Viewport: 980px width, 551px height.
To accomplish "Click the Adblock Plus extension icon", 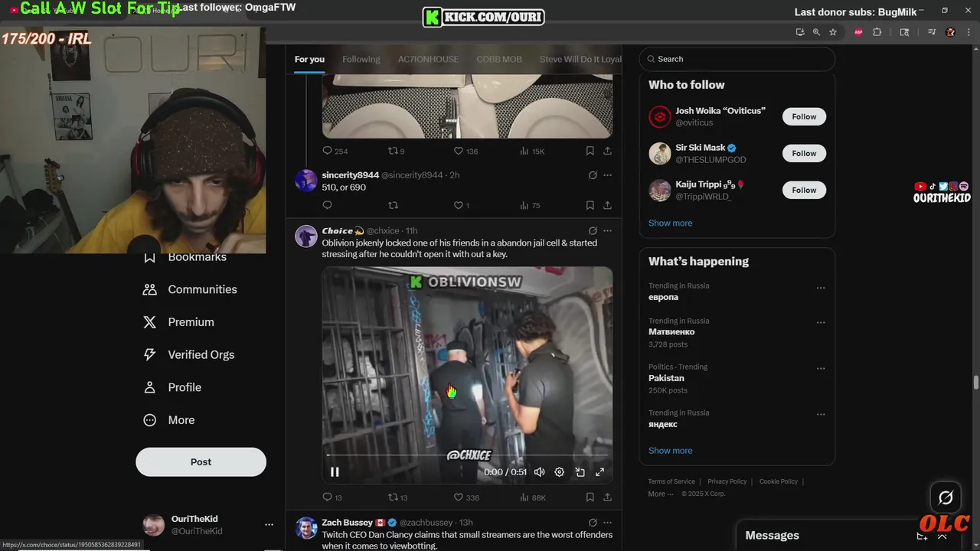I will [x=858, y=32].
